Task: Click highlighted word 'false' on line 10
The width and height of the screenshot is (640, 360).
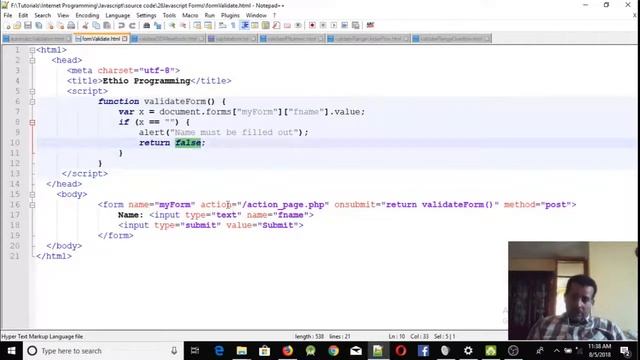Action: [188, 143]
